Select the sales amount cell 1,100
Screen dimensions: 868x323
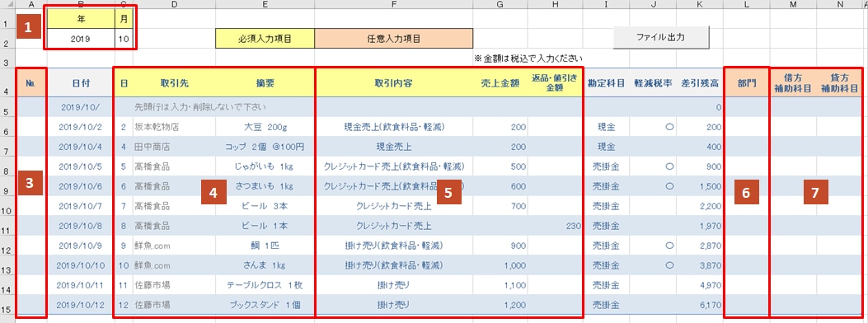point(500,285)
